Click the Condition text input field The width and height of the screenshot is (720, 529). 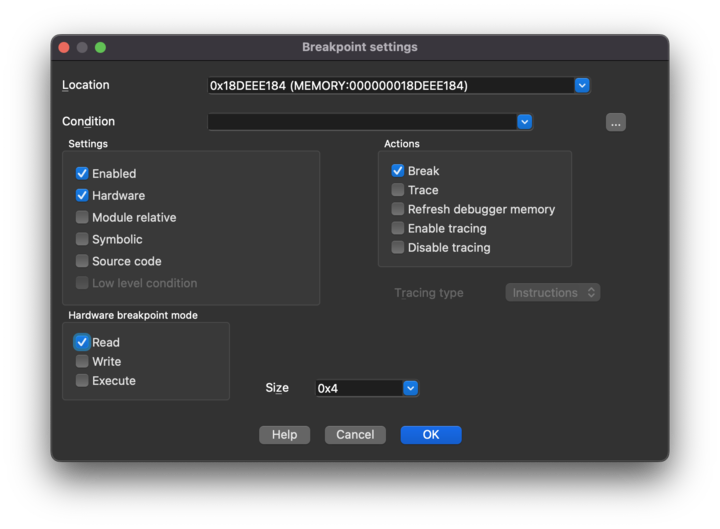coord(361,122)
